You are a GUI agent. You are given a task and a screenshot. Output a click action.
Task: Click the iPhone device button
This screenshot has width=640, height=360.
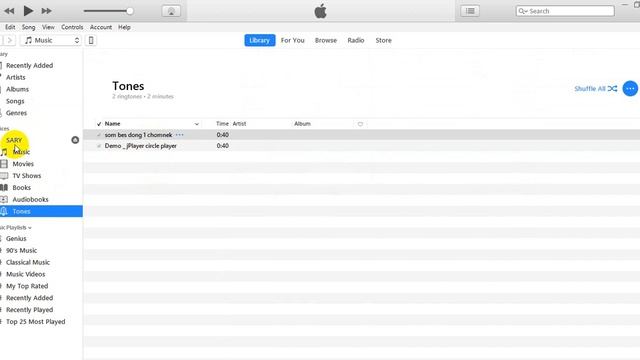click(x=91, y=40)
